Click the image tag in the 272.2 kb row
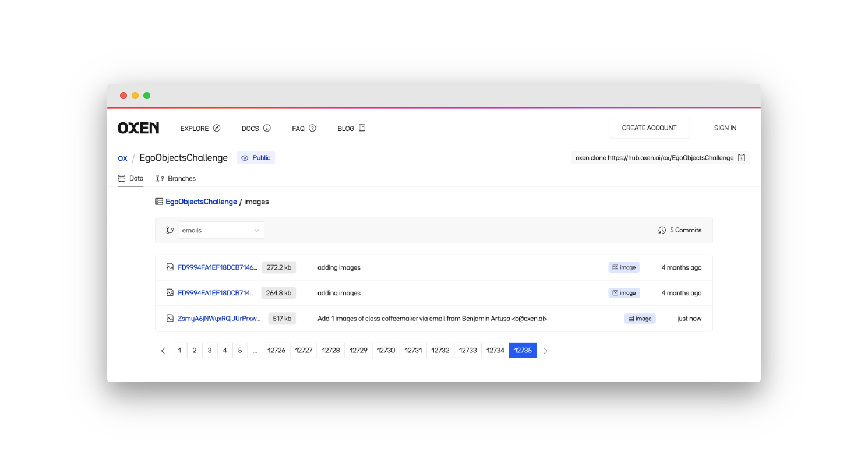The image size is (868, 466). point(624,267)
